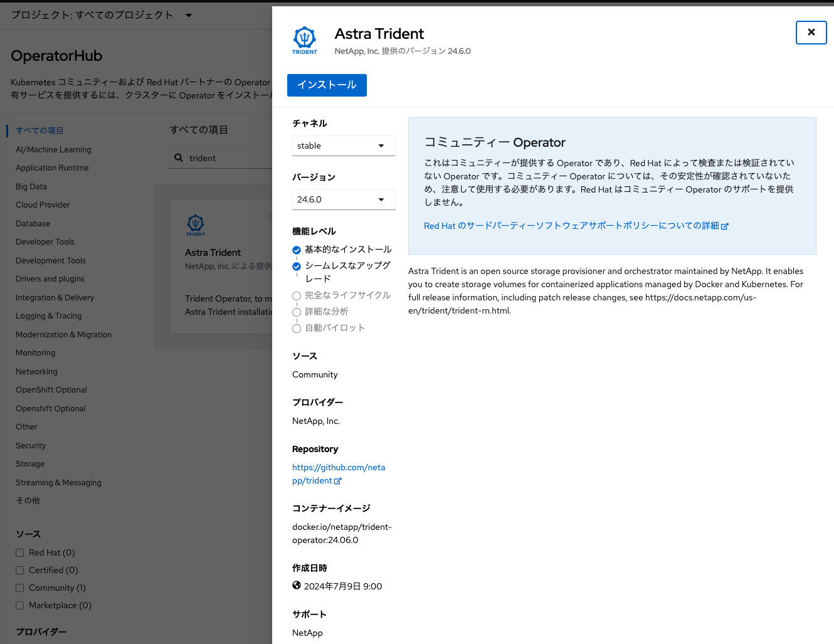Select the Security category
The height and width of the screenshot is (644, 834).
31,446
